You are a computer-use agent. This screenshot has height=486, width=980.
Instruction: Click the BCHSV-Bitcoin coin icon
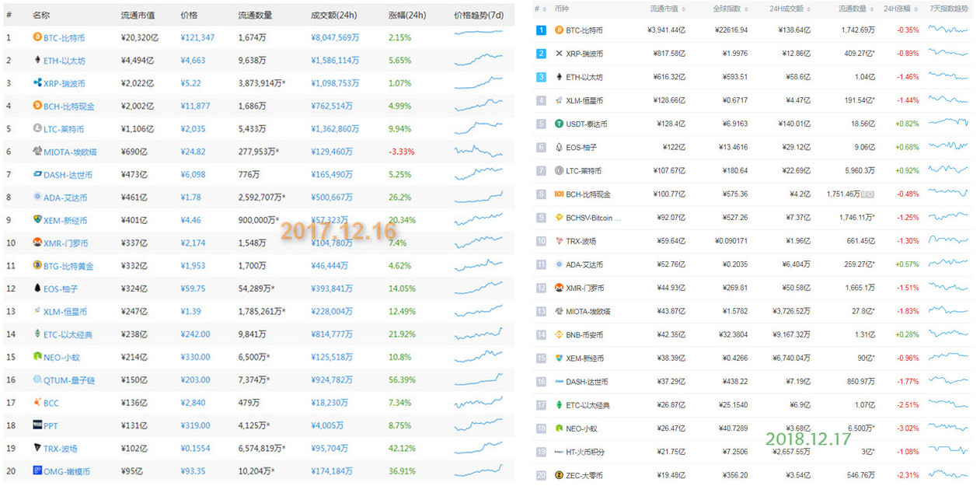560,218
